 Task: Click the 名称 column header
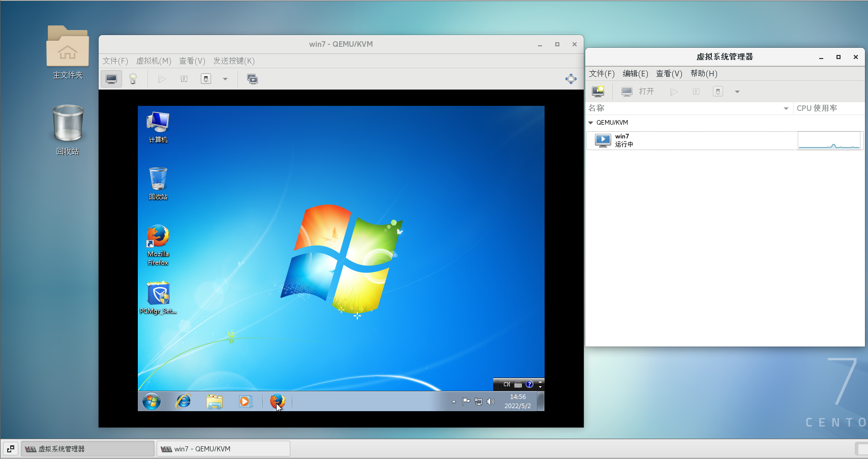pyautogui.click(x=690, y=108)
